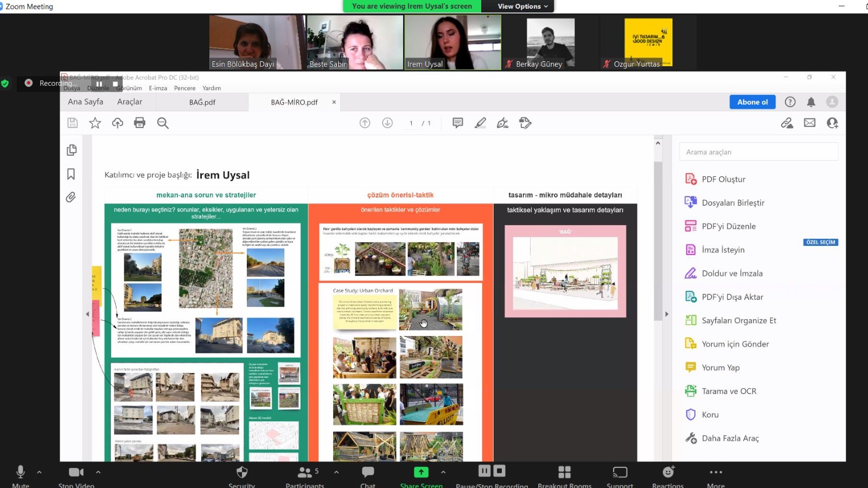
Task: Open the Pencere menu
Action: [x=184, y=88]
